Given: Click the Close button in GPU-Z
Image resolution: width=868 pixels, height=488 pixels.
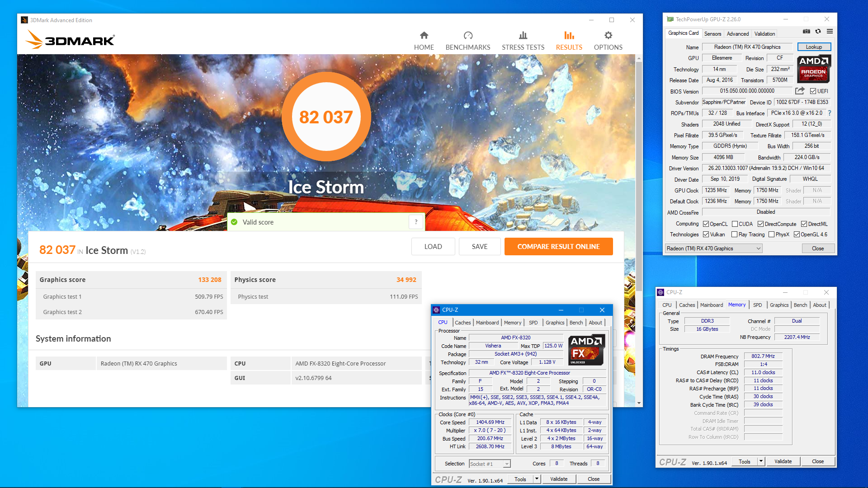Looking at the screenshot, I should point(817,249).
